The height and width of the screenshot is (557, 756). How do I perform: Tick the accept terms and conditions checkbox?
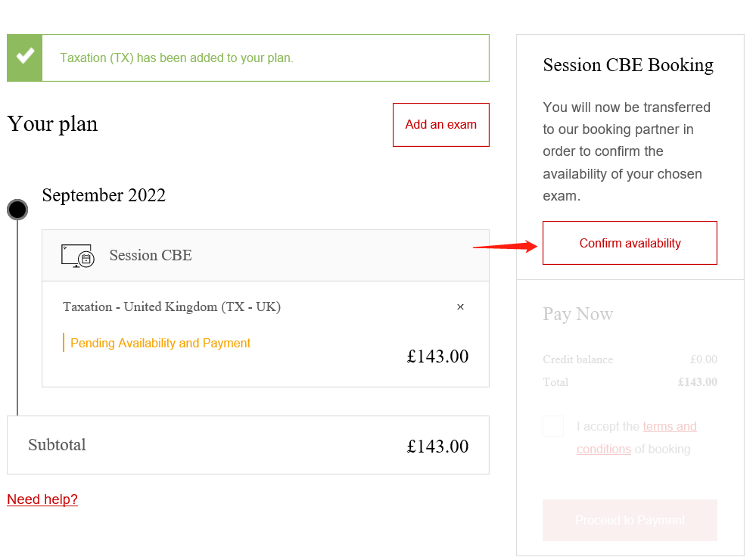click(553, 427)
